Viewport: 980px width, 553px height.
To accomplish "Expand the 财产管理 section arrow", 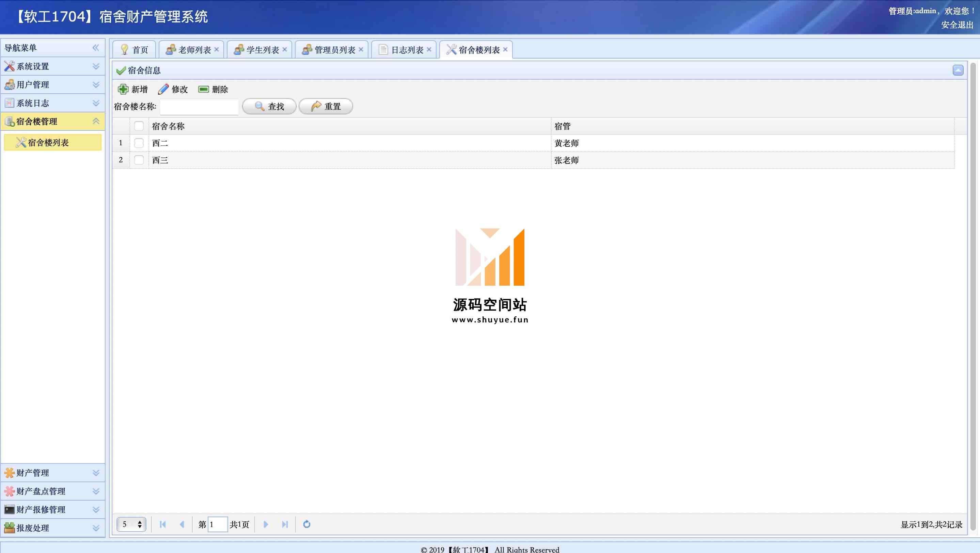I will tap(96, 473).
